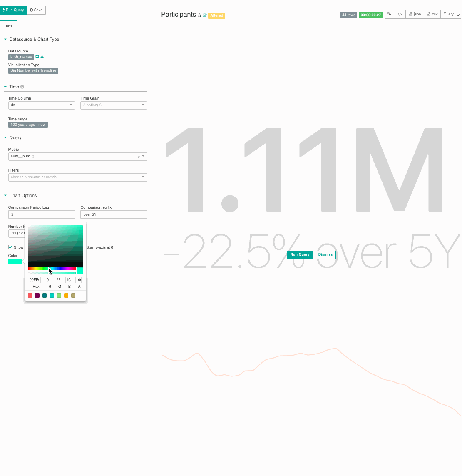Copy the chart's short link via link icon
Viewport: 462px width, 476px height.
pyautogui.click(x=390, y=14)
